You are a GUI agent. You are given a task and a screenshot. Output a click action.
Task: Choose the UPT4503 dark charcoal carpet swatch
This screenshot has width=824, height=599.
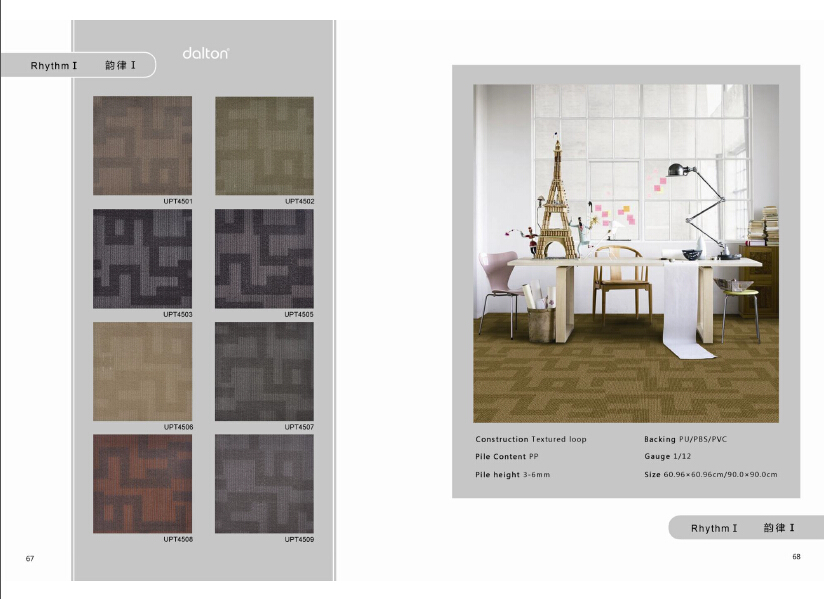click(x=142, y=258)
